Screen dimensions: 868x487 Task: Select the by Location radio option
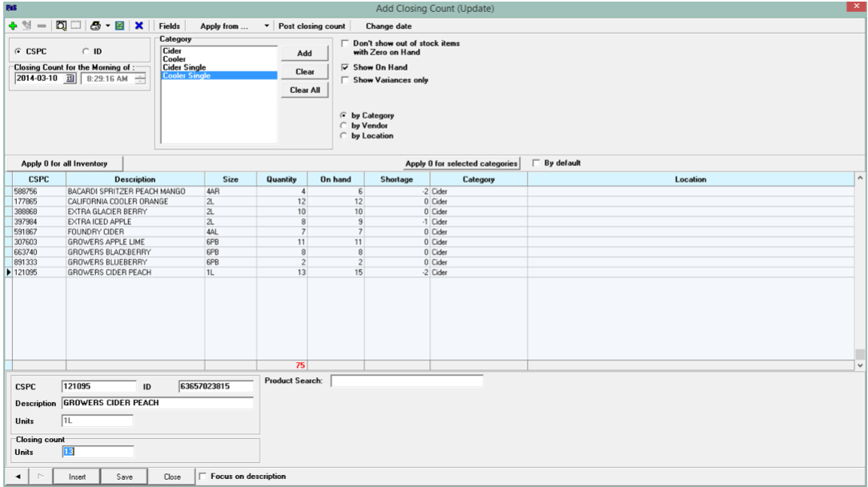pos(344,135)
